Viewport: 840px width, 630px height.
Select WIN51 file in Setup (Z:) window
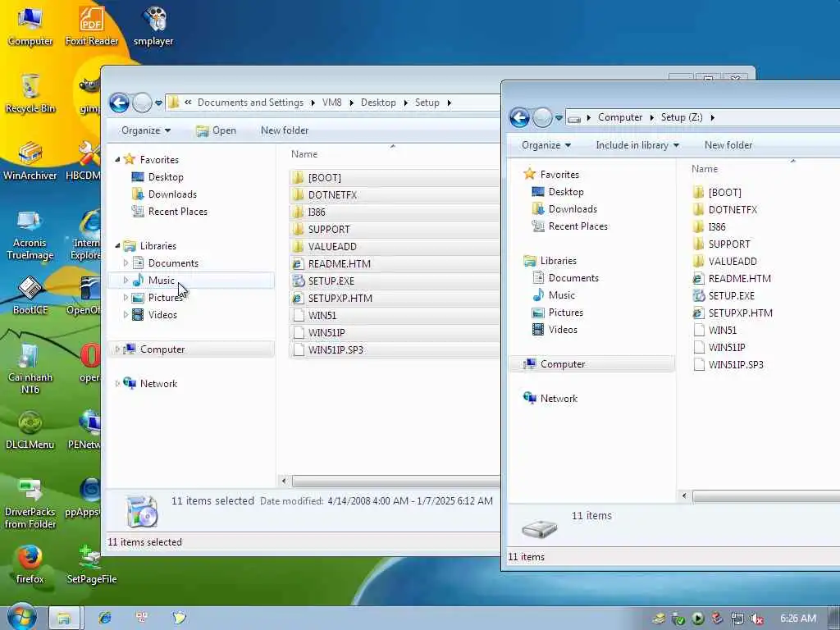[722, 331]
